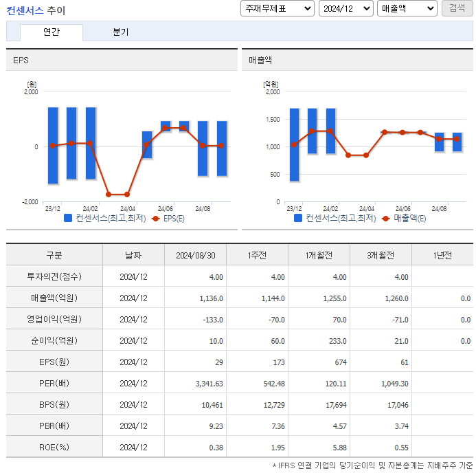This screenshot has height=473, width=476.
Task: Click the red EPS(E) legend marker
Action: pyautogui.click(x=155, y=219)
